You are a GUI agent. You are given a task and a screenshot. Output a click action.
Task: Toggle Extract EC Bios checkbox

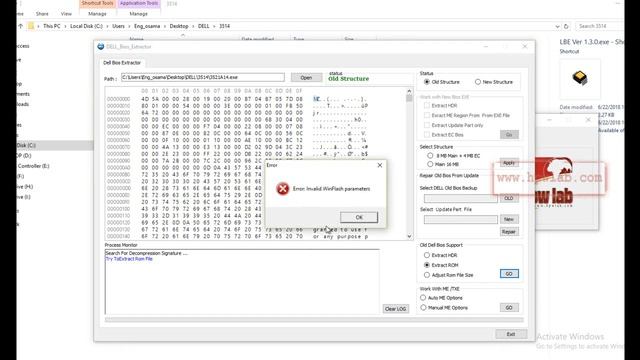(427, 135)
